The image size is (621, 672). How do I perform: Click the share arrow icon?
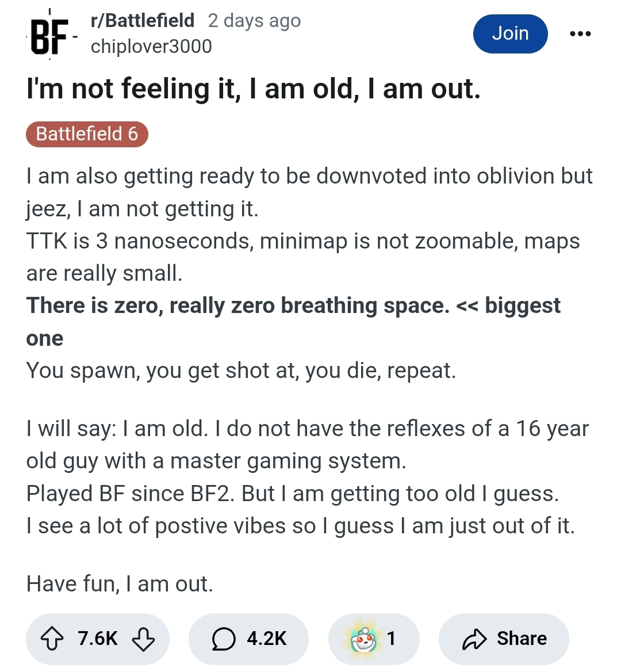474,639
